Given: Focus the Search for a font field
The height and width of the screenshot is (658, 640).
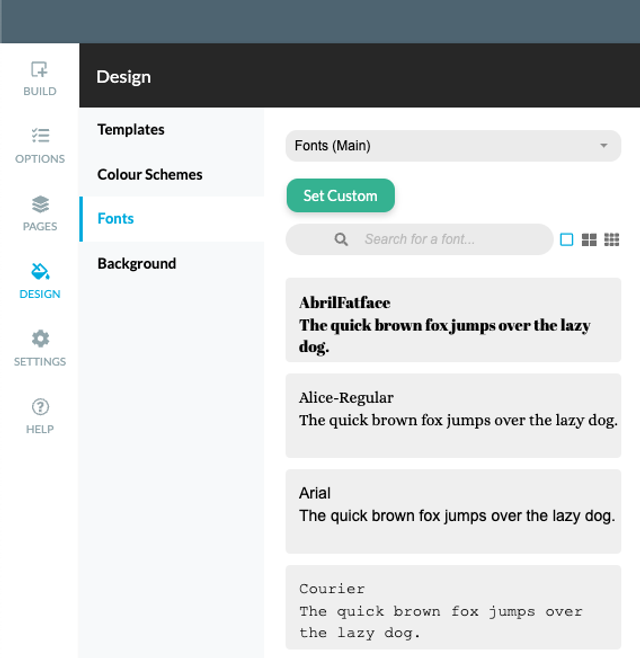Looking at the screenshot, I should click(420, 239).
